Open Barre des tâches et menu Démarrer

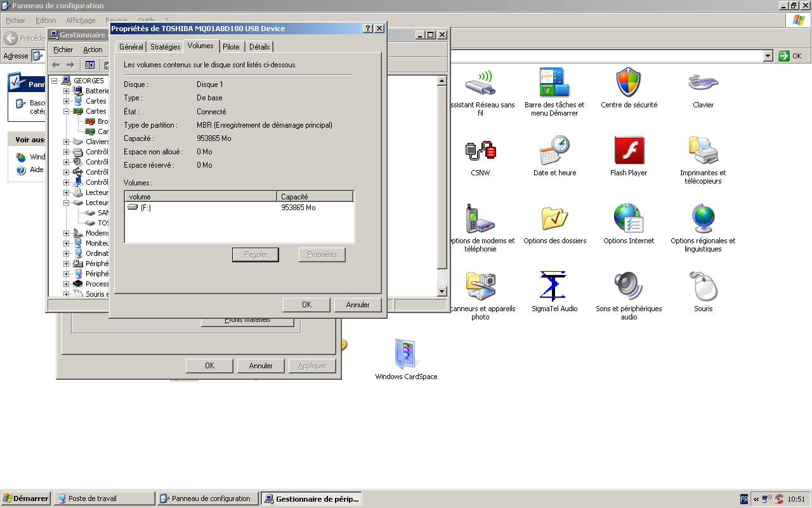click(x=554, y=83)
